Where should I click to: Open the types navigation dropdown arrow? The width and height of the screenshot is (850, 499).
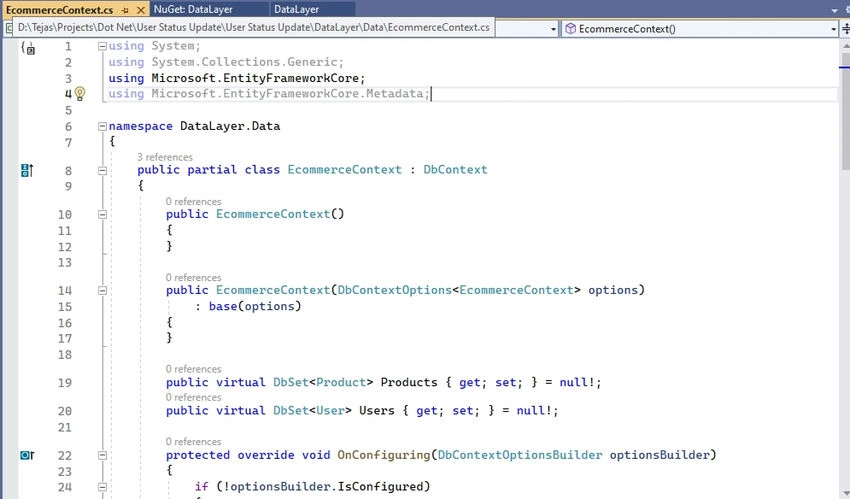[553, 29]
